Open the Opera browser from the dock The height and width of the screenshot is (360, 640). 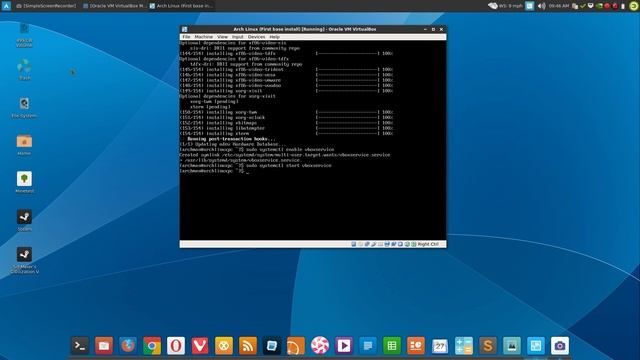176,346
